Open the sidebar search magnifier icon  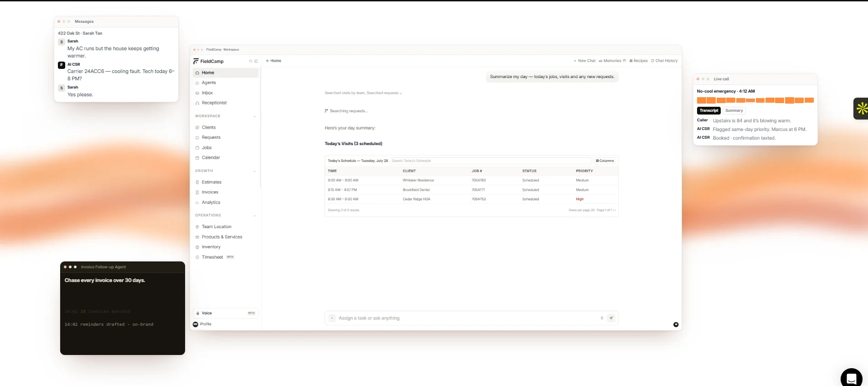(x=250, y=61)
